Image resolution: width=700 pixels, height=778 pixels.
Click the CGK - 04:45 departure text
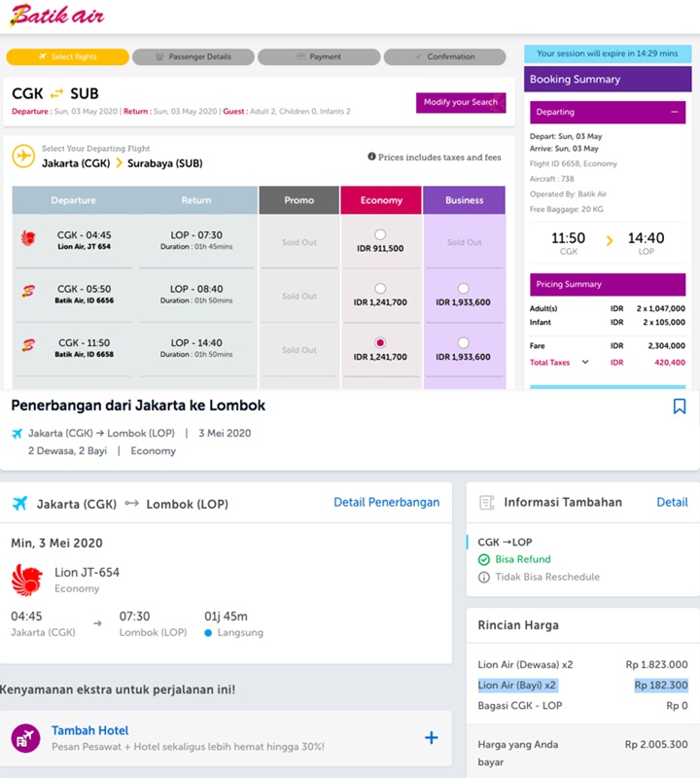coord(85,235)
